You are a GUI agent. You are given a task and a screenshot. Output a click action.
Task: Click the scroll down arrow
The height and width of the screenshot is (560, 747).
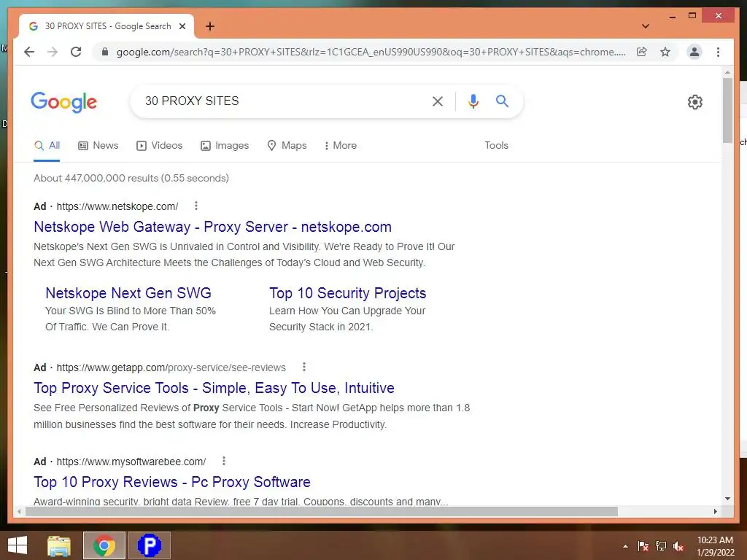pyautogui.click(x=727, y=499)
